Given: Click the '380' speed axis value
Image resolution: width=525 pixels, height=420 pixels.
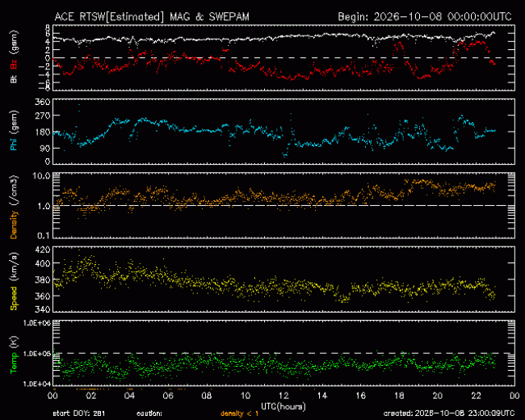Looking at the screenshot, I should pos(42,279).
